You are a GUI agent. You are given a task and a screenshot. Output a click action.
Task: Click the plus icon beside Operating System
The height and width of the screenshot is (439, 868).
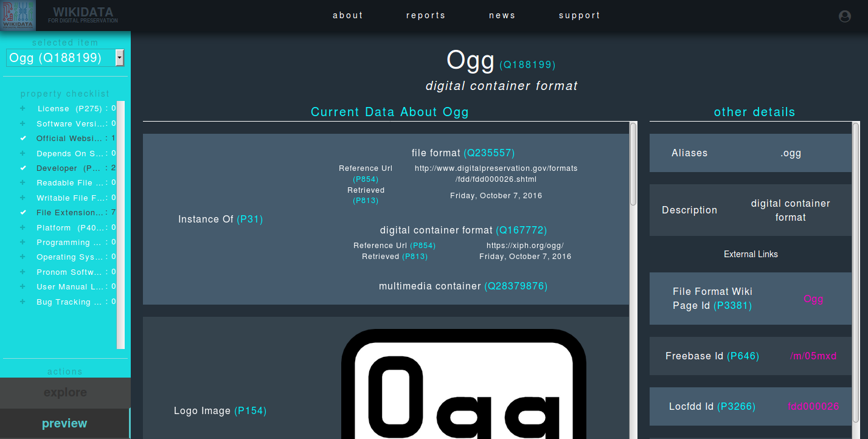[x=23, y=257]
